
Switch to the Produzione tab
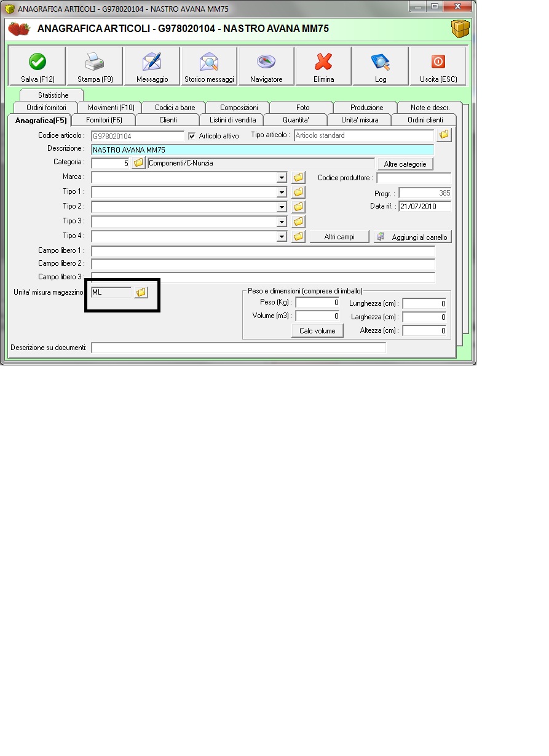[x=366, y=108]
